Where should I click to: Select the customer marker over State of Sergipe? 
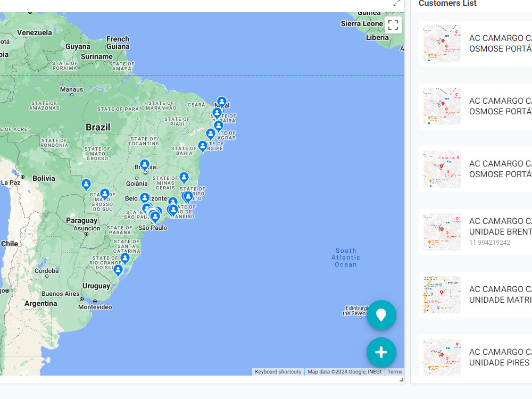click(x=203, y=147)
